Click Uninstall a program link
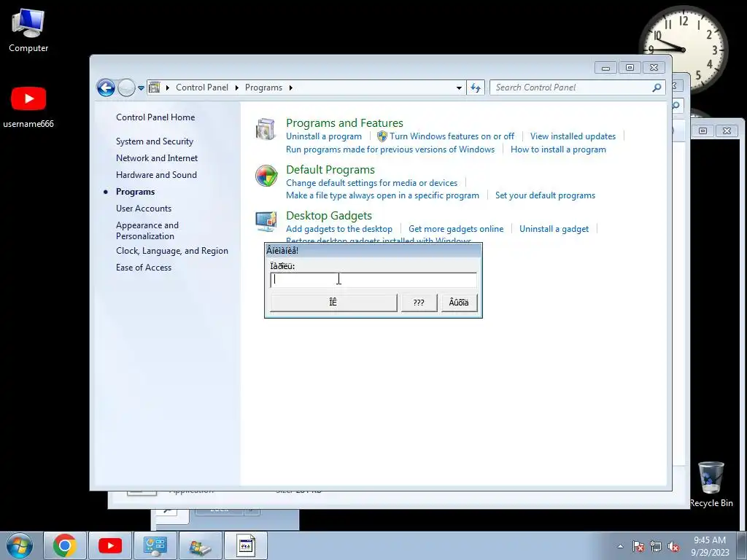Viewport: 747px width, 560px height. 323,136
